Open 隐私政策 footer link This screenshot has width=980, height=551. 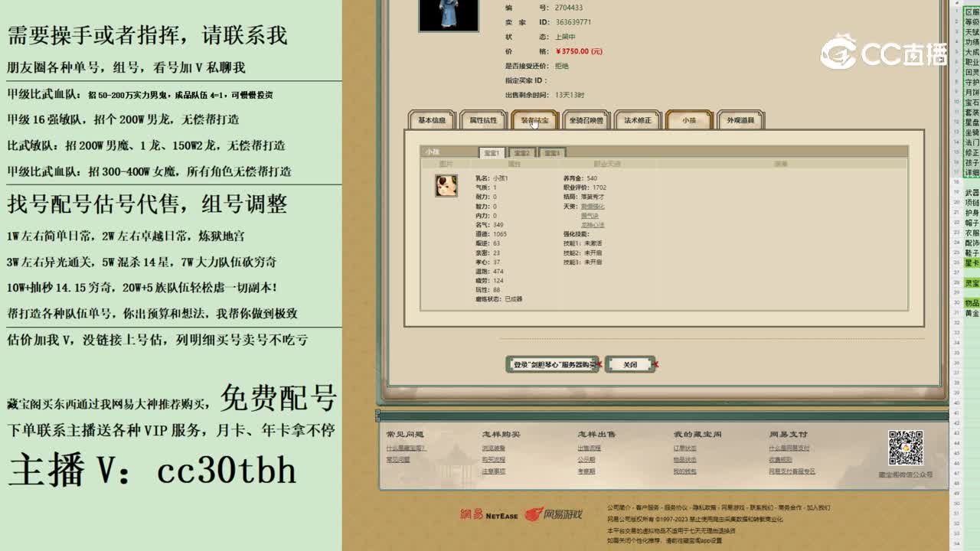pyautogui.click(x=704, y=507)
